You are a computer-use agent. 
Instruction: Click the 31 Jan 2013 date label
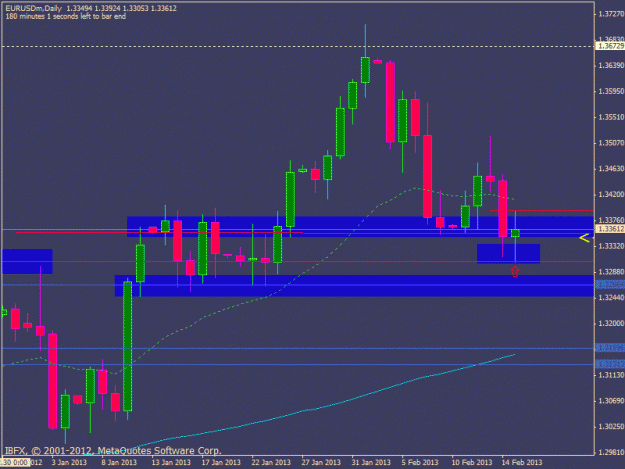pos(371,463)
